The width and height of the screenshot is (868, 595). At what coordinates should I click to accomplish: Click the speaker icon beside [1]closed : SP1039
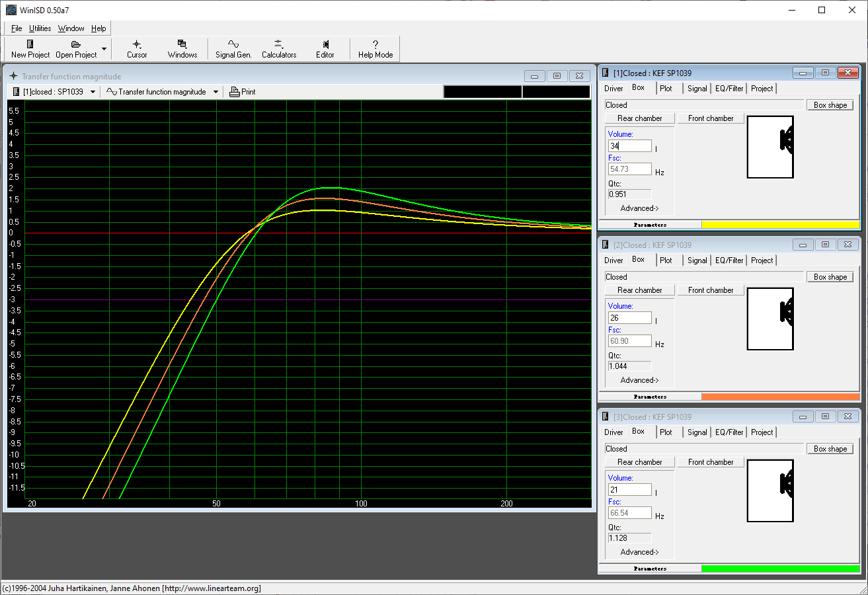(x=16, y=92)
